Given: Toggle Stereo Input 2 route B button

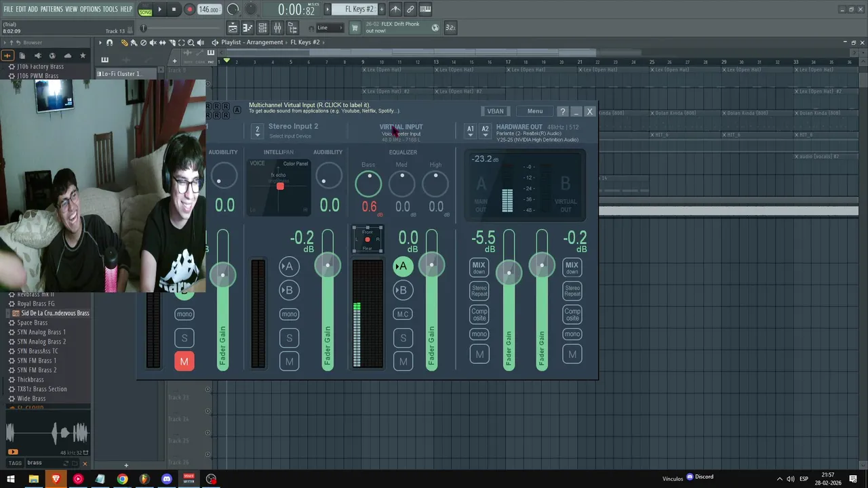Looking at the screenshot, I should click(x=289, y=290).
